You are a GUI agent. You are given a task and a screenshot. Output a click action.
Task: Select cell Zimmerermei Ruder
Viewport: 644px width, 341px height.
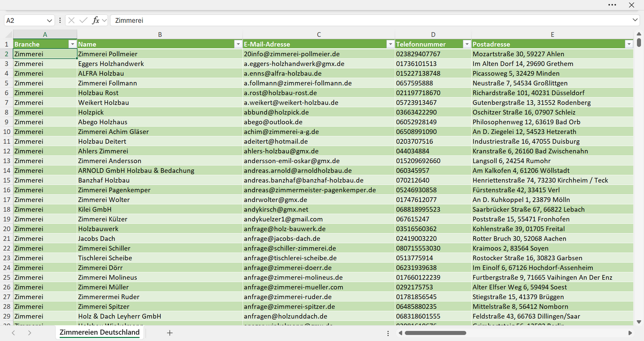160,297
